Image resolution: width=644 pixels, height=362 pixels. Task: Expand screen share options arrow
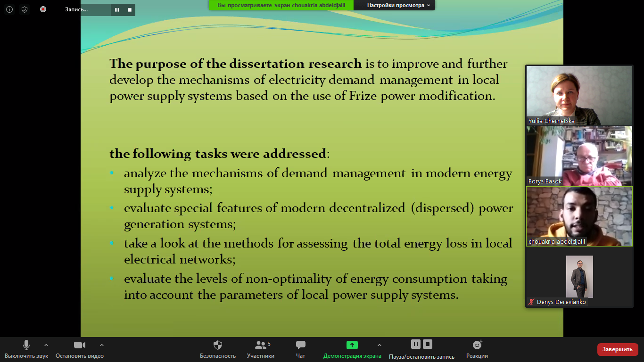(x=380, y=345)
